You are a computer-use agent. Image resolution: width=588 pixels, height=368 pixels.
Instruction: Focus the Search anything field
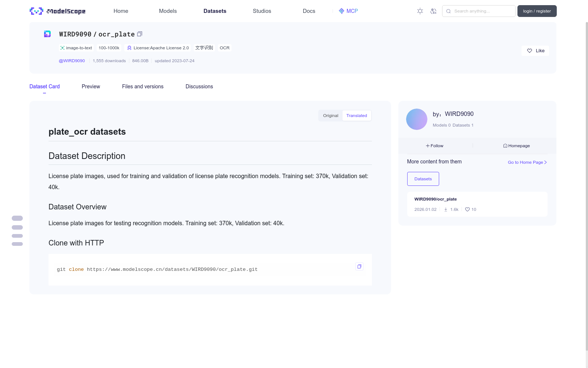479,11
